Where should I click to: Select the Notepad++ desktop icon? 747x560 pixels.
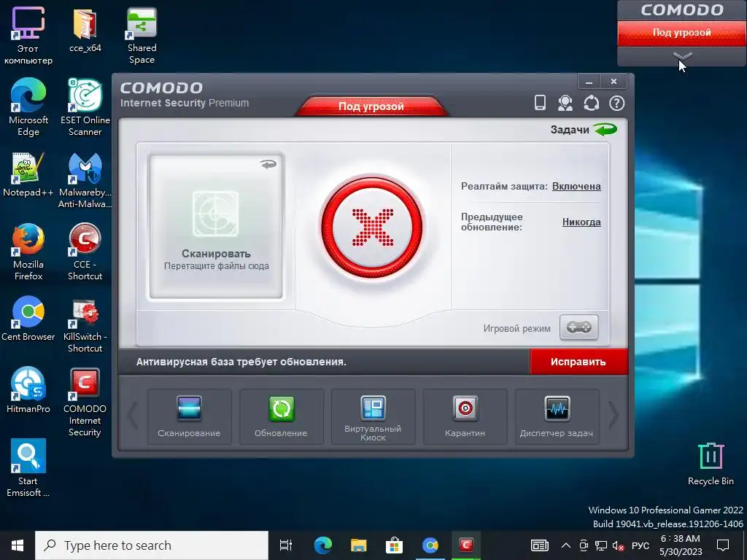tap(28, 174)
